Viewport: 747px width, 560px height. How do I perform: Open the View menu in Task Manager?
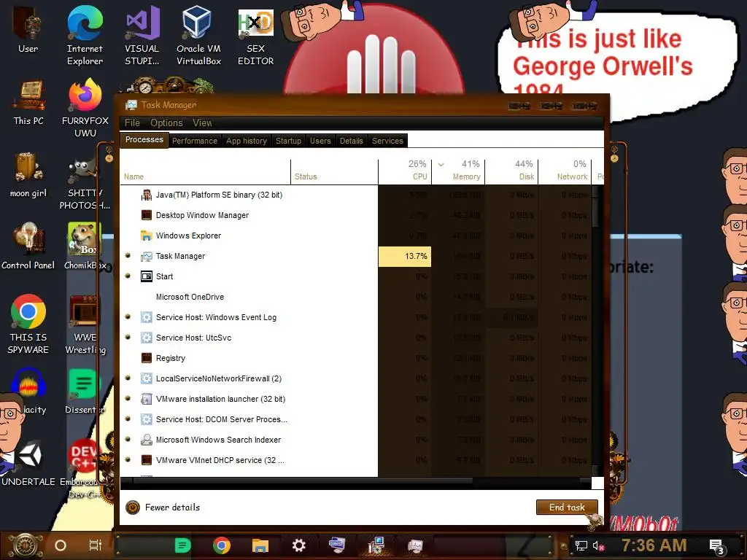click(202, 122)
